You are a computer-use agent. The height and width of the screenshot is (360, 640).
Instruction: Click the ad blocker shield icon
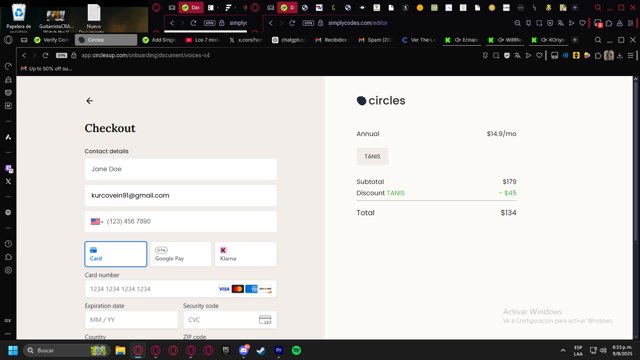click(x=507, y=55)
